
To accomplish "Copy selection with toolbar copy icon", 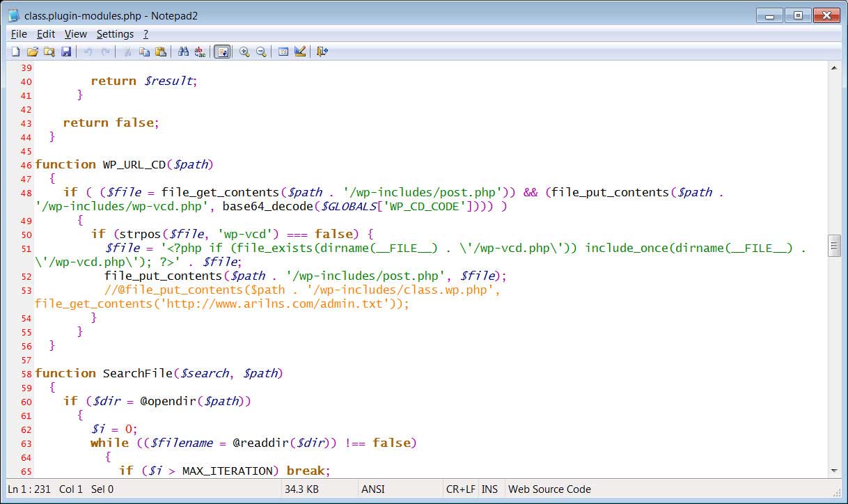I will coord(144,52).
